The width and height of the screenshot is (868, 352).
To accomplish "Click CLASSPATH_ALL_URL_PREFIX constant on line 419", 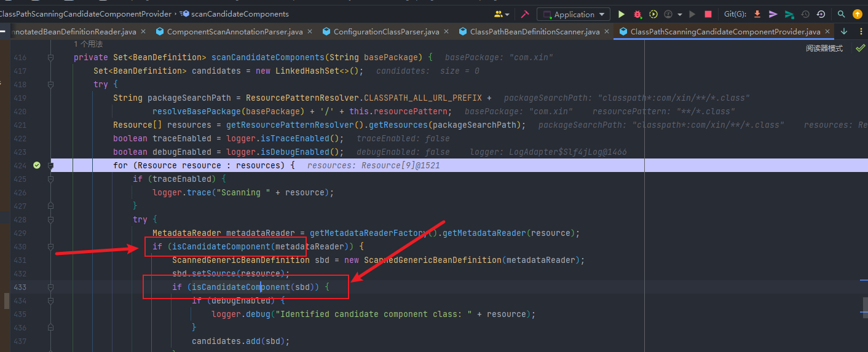I will click(x=423, y=98).
